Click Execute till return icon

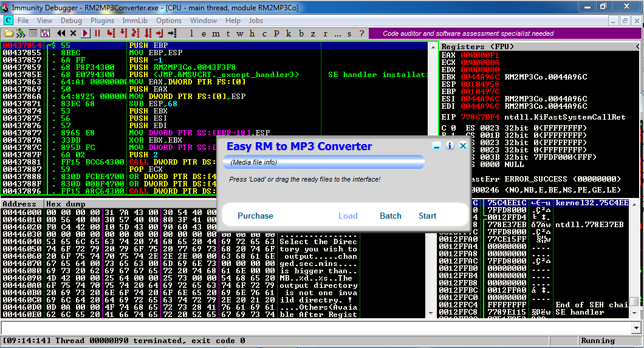click(x=160, y=33)
